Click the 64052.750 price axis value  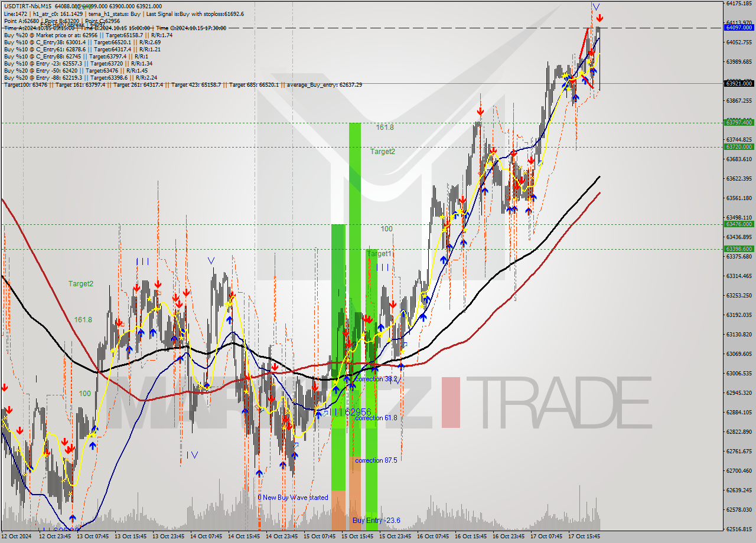coord(739,42)
